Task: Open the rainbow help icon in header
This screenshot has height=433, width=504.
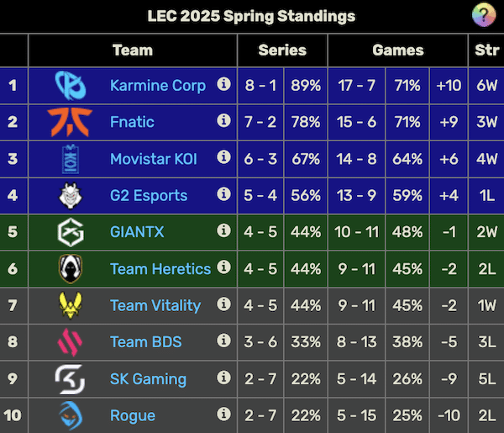Action: click(482, 15)
